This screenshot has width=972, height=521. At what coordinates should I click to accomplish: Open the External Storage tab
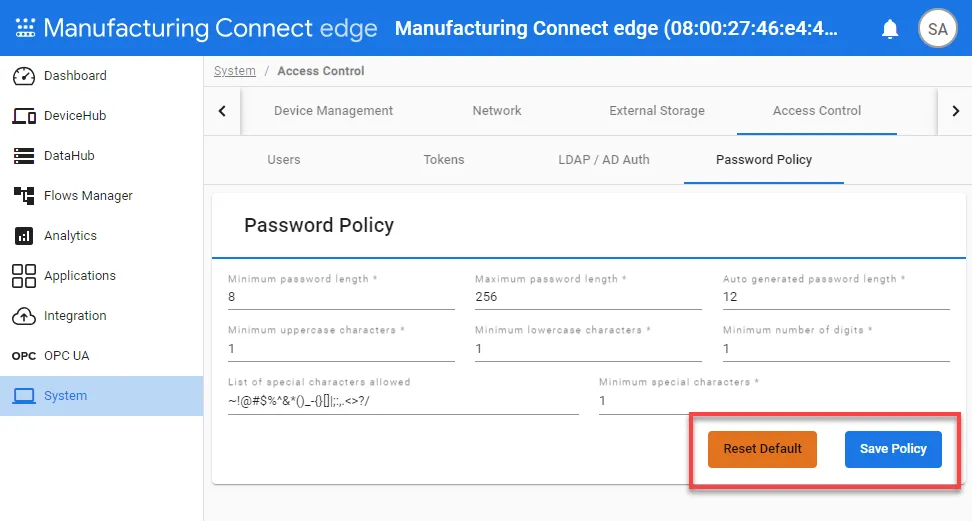tap(656, 110)
